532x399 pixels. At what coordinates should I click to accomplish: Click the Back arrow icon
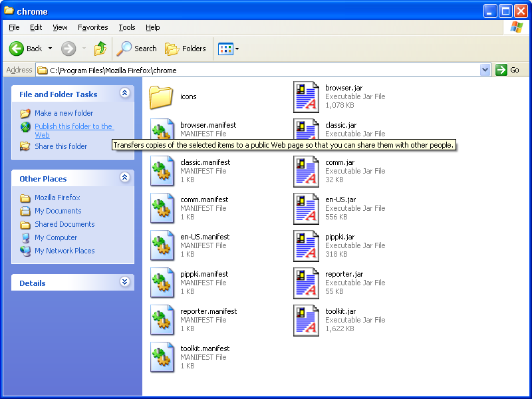pyautogui.click(x=17, y=49)
